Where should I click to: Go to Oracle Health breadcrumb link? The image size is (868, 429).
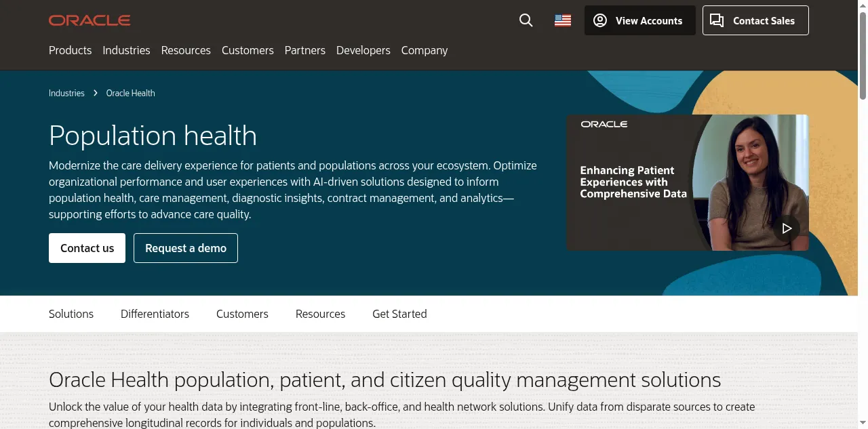[x=131, y=93]
